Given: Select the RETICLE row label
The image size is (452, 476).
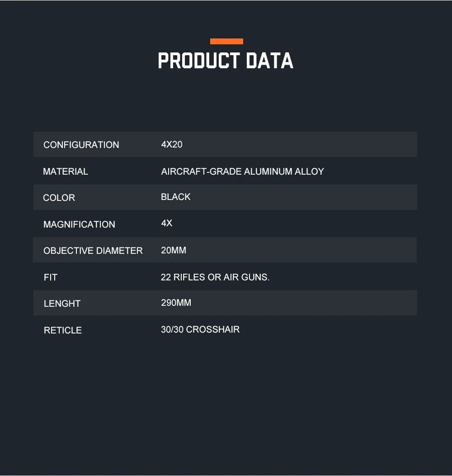Looking at the screenshot, I should [x=63, y=330].
